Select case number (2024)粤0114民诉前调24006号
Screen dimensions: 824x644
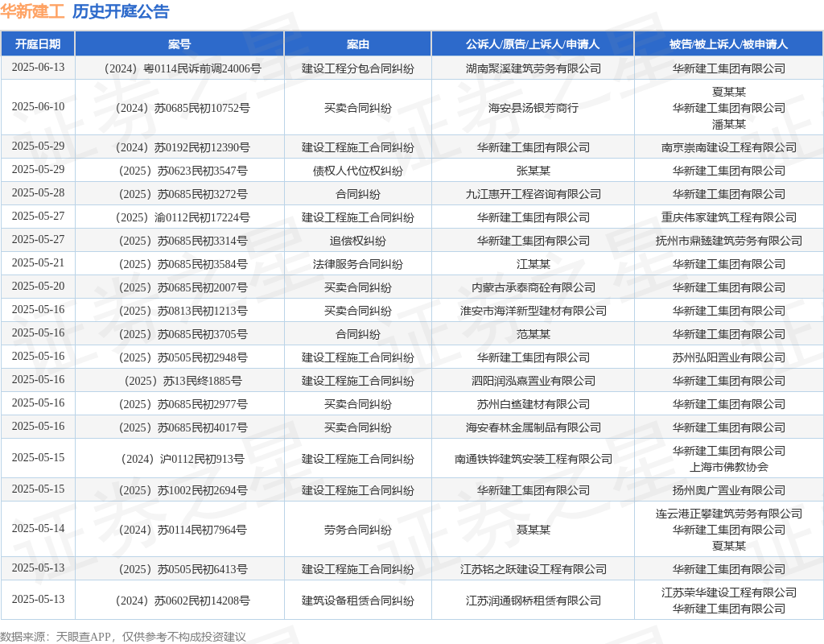click(x=179, y=68)
